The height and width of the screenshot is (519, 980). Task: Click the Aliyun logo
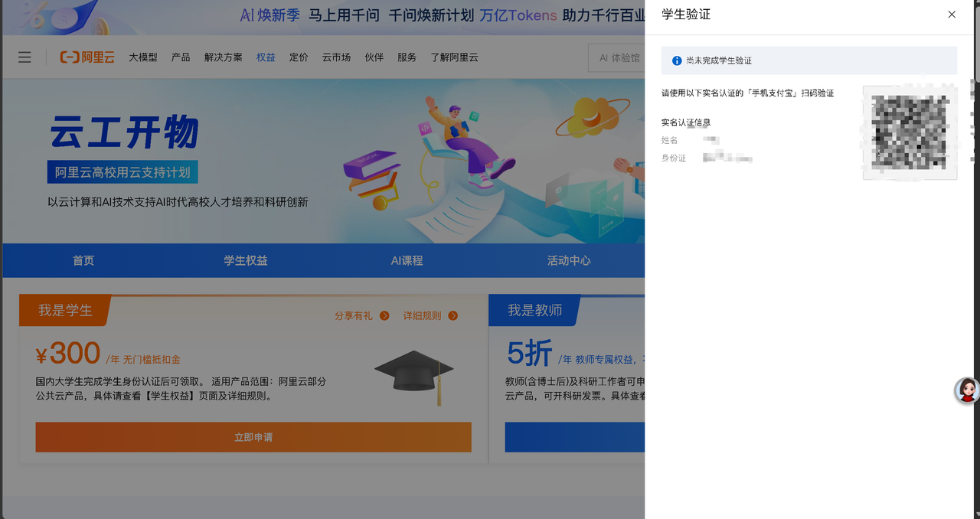(x=87, y=57)
